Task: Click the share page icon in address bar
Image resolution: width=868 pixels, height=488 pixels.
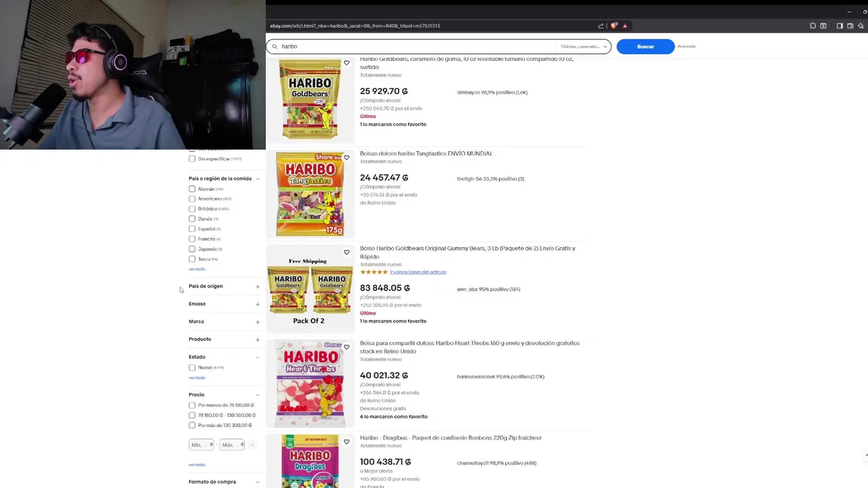Action: (x=601, y=26)
